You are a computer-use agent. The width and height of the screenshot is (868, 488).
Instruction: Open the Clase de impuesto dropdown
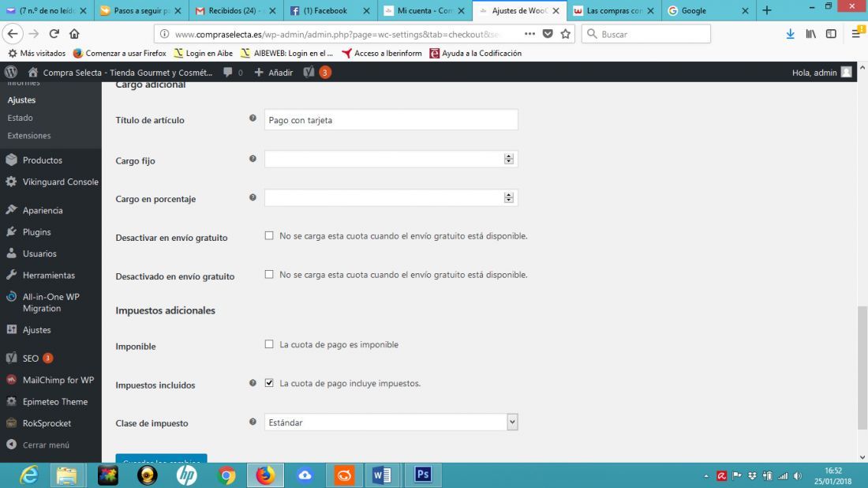coord(391,422)
